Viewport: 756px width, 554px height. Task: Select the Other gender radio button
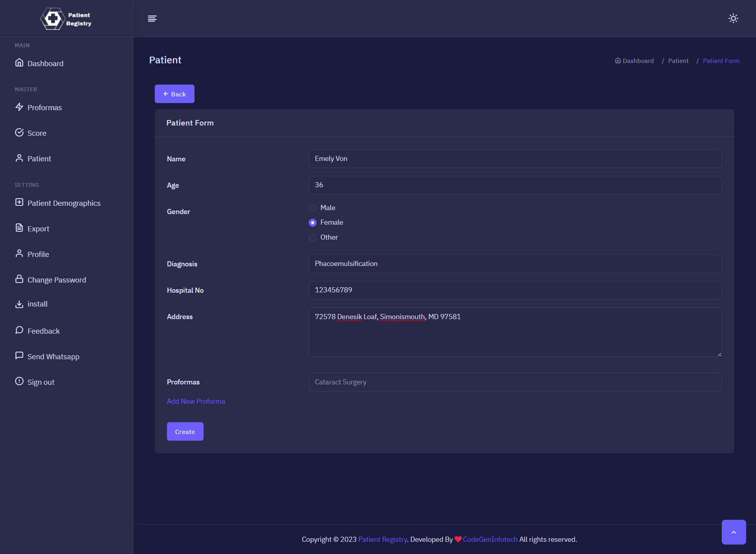click(x=313, y=238)
